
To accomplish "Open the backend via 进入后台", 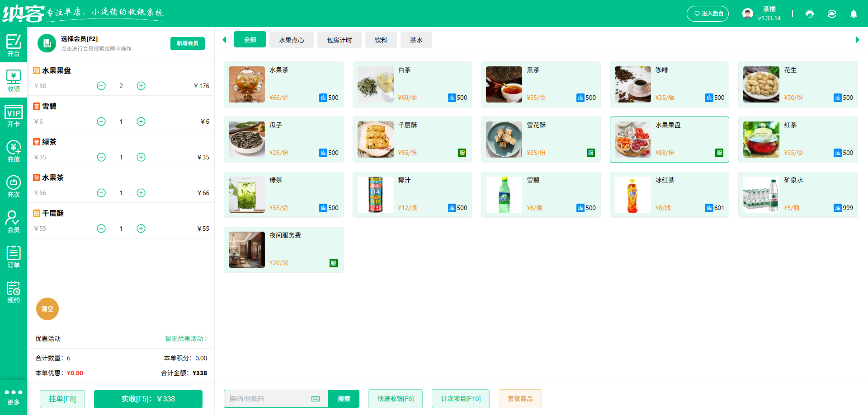I will pos(708,14).
